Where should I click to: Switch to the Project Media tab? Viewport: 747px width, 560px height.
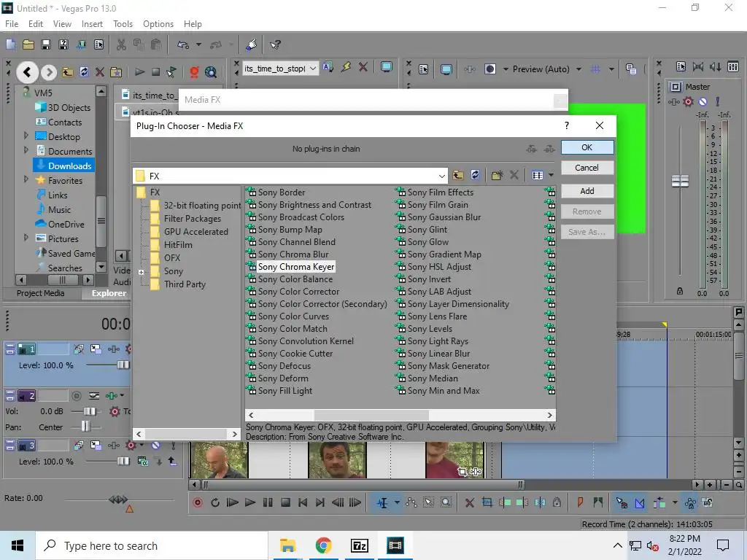tap(41, 293)
